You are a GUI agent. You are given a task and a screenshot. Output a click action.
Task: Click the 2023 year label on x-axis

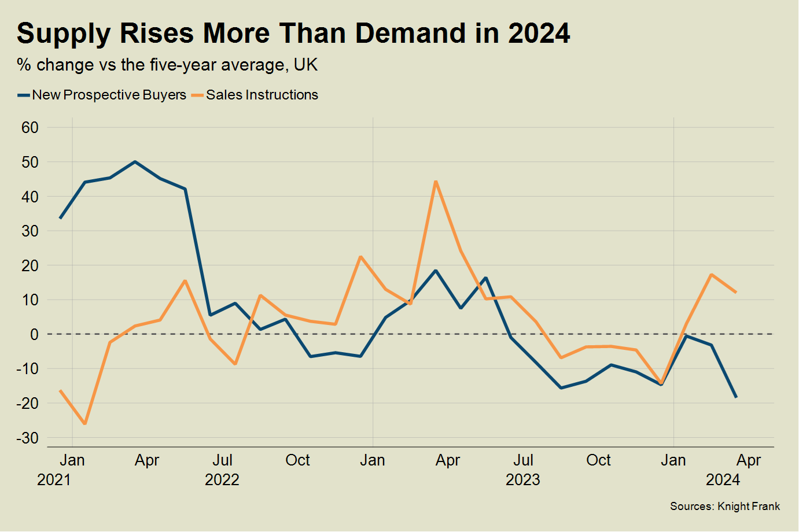pyautogui.click(x=522, y=480)
